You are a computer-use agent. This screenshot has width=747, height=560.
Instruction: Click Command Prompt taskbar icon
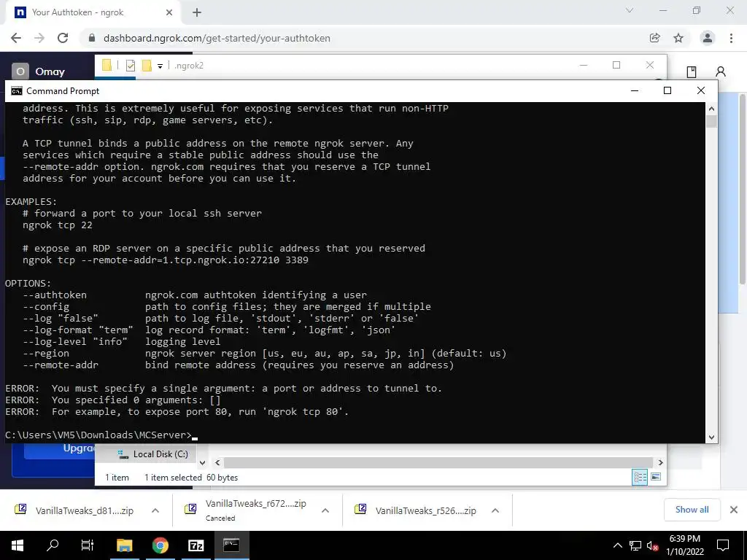point(231,545)
